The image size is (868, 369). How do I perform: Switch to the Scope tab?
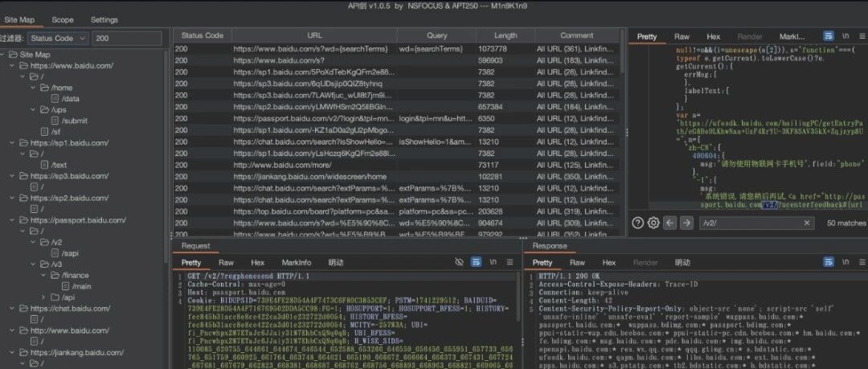tap(63, 19)
